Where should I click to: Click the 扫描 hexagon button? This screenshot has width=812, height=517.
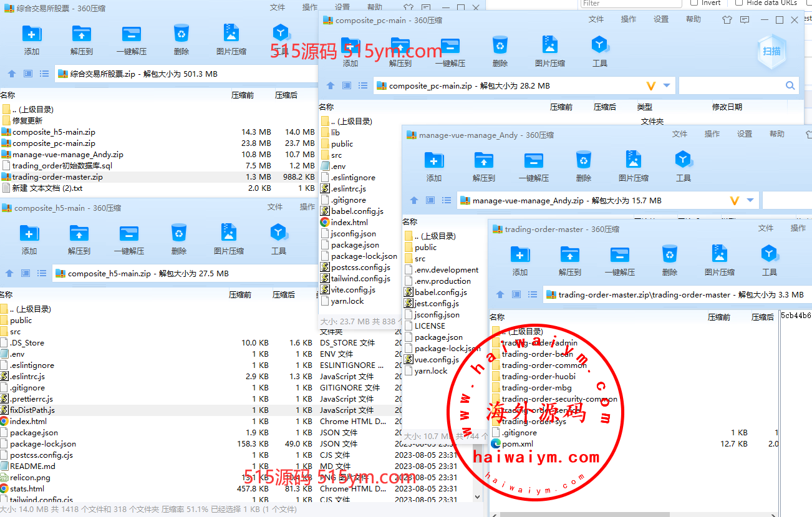(771, 51)
